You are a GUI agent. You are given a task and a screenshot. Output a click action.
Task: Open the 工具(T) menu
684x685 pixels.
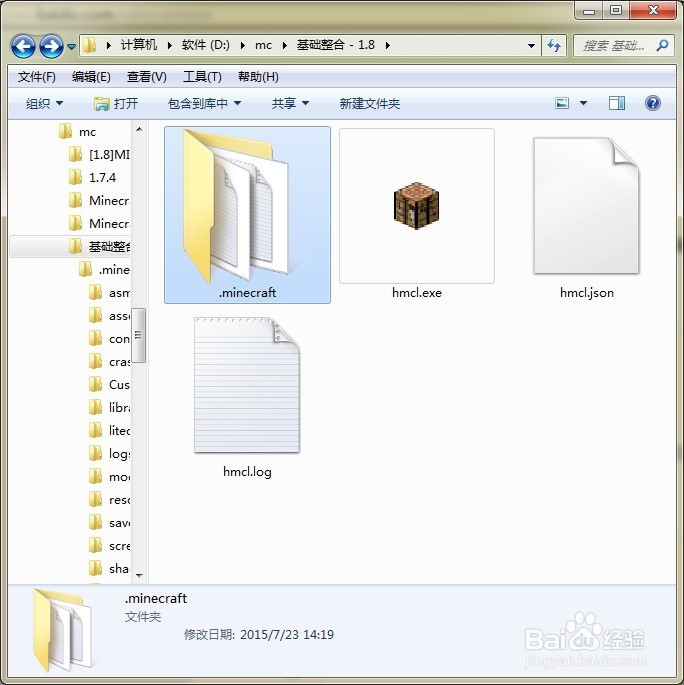tap(202, 77)
